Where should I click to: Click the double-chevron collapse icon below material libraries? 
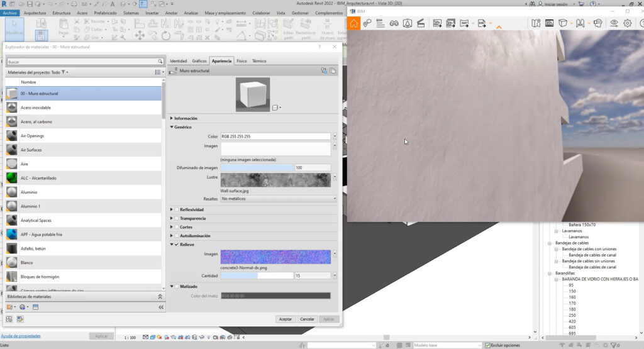click(161, 307)
